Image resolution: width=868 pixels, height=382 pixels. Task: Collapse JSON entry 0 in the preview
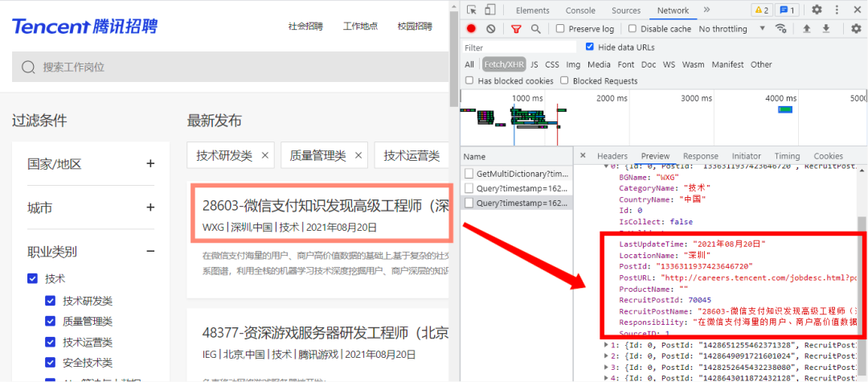[605, 166]
